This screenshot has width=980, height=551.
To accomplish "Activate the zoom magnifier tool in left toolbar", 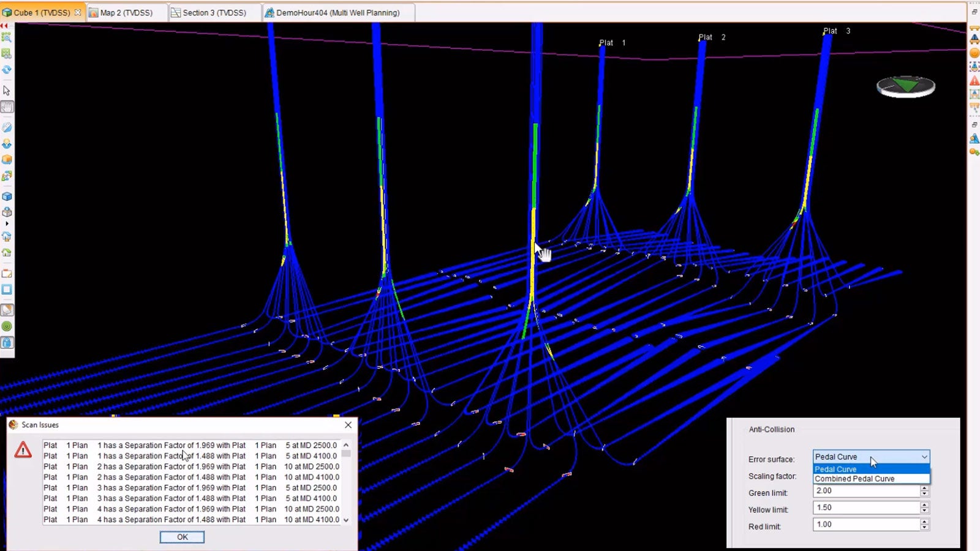I will pos(7,37).
